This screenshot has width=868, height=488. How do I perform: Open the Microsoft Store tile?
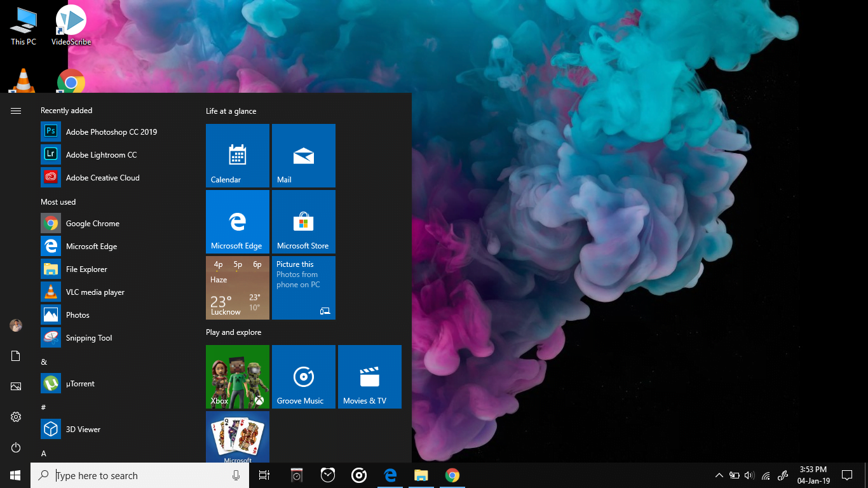click(x=304, y=222)
